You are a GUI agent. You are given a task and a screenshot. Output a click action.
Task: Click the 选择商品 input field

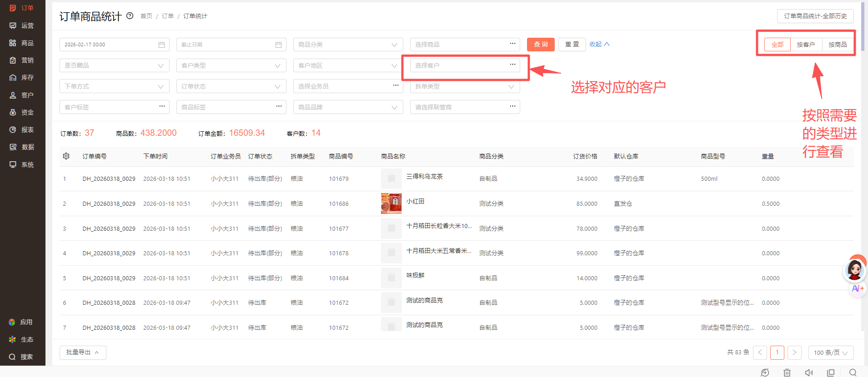pyautogui.click(x=465, y=45)
